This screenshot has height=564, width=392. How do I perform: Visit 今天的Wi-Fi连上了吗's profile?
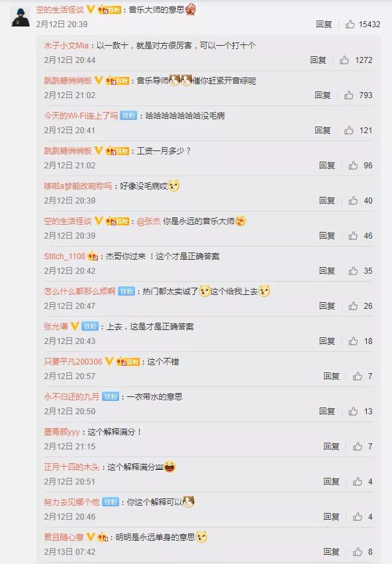tap(81, 116)
